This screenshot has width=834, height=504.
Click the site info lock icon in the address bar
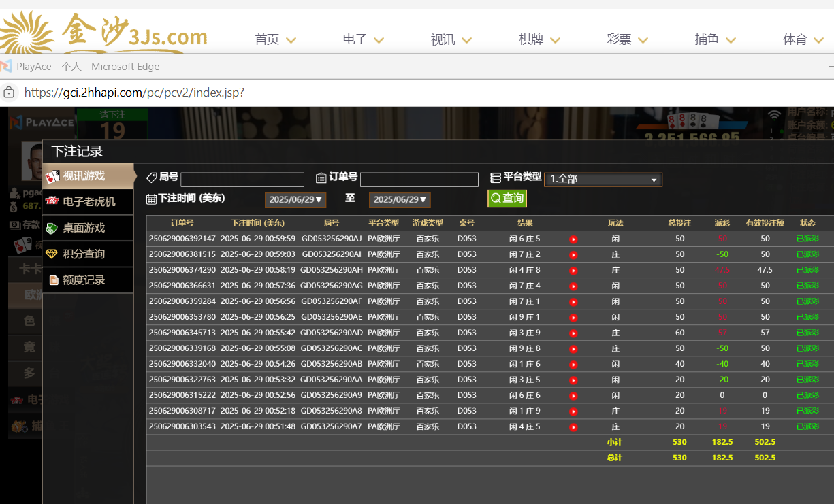click(9, 93)
